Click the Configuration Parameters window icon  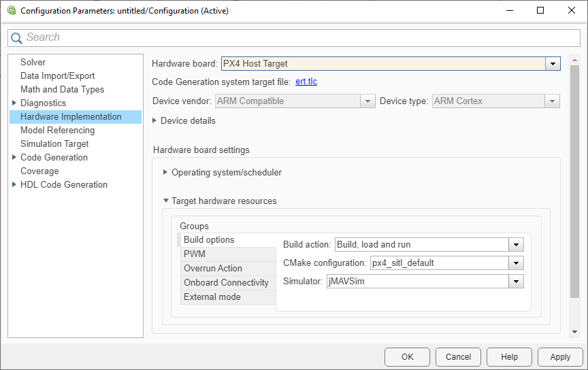pos(11,11)
